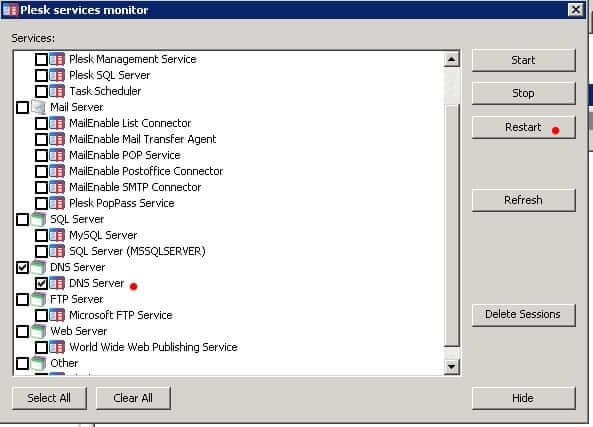Tick the MySQL Server checkbox
The image size is (593, 427).
coord(41,235)
